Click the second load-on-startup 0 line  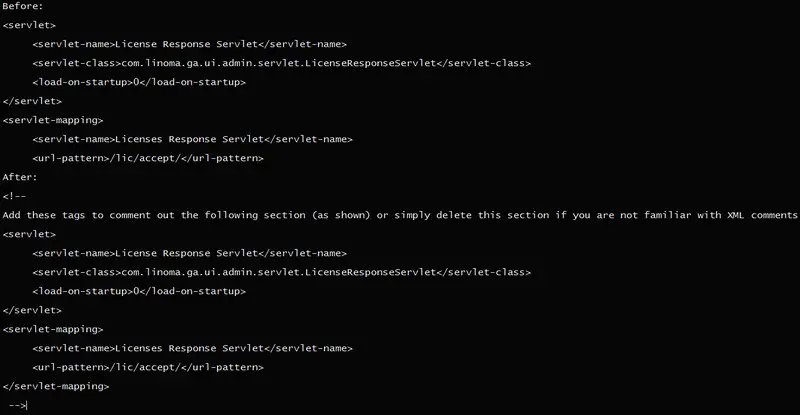click(139, 291)
